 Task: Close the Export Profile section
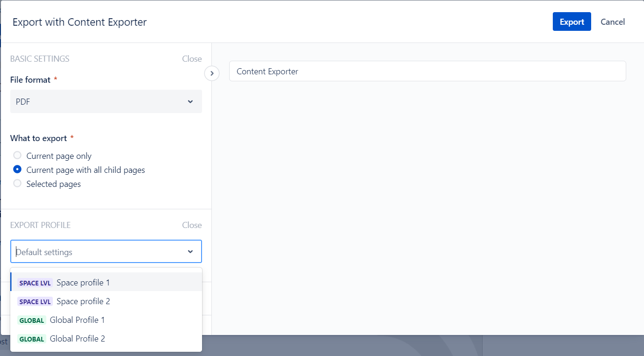tap(192, 225)
